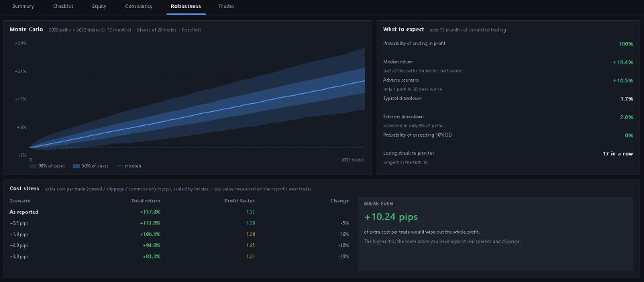644x282 pixels.
Task: Click the 1.32 profit factor cell
Action: pos(250,212)
